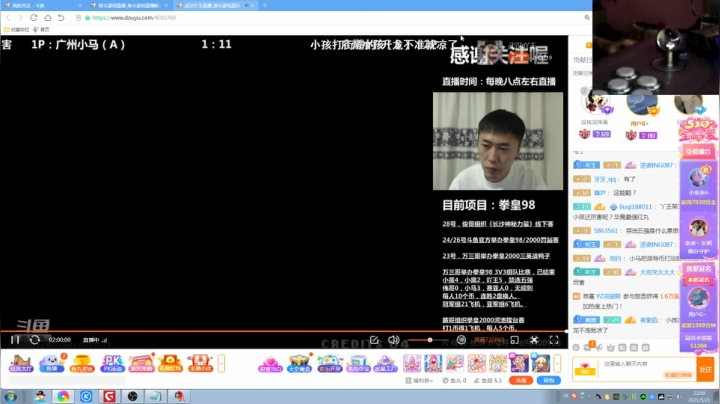This screenshot has width=720, height=404.
Task: Send chat message with 发送 button
Action: (x=705, y=369)
